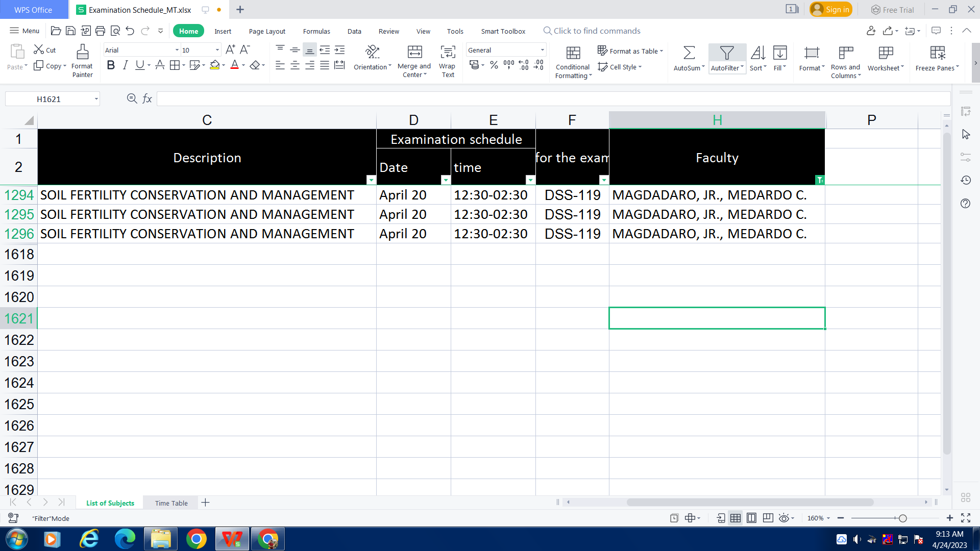
Task: Switch to the Time Table sheet
Action: tap(171, 503)
